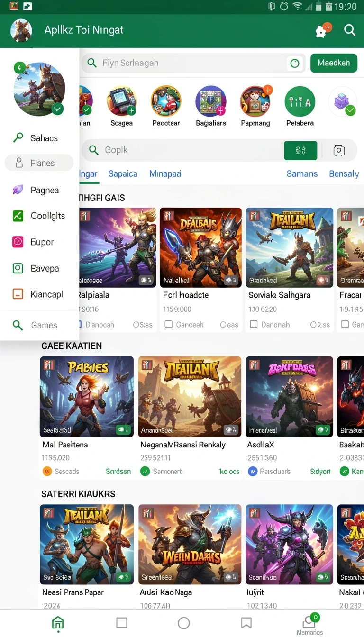364x637 pixels.
Task: Open the Fcll hoadcte game thumbnail
Action: click(200, 247)
